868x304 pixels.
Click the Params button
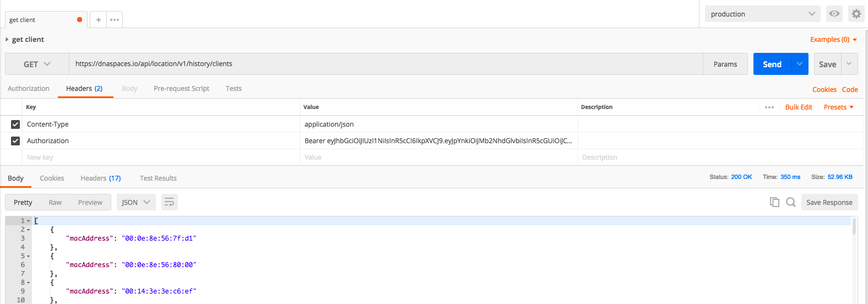click(725, 64)
